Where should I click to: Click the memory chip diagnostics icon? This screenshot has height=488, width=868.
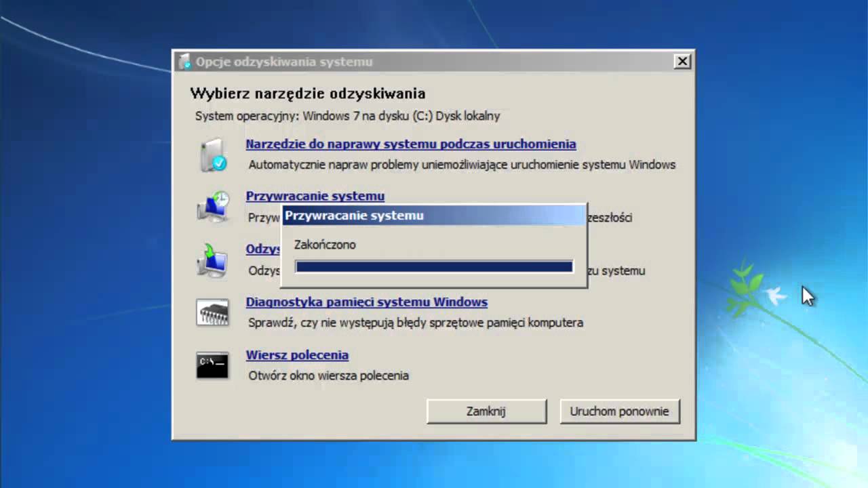(213, 312)
